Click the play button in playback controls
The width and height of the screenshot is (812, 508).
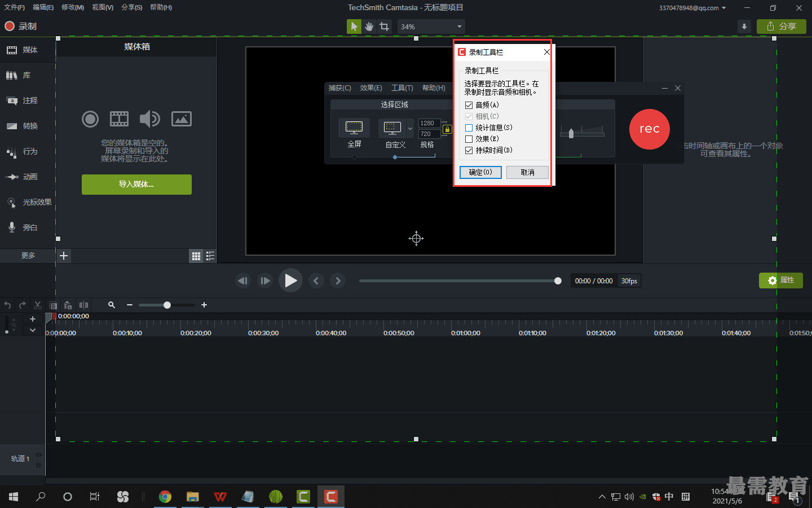(x=290, y=281)
